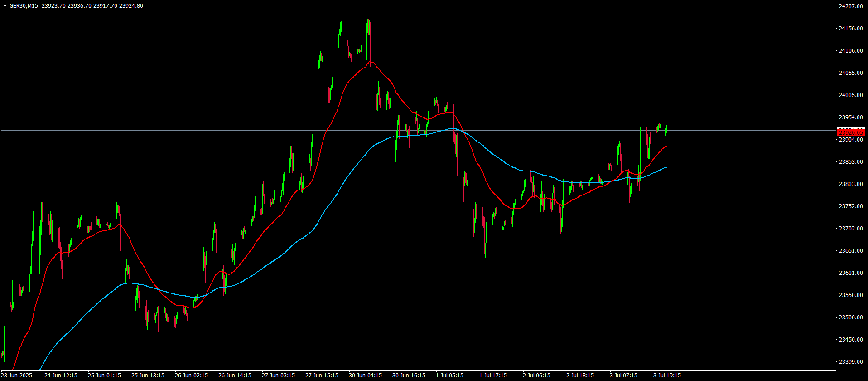Click the 23904.00 price axis label

tap(850, 139)
